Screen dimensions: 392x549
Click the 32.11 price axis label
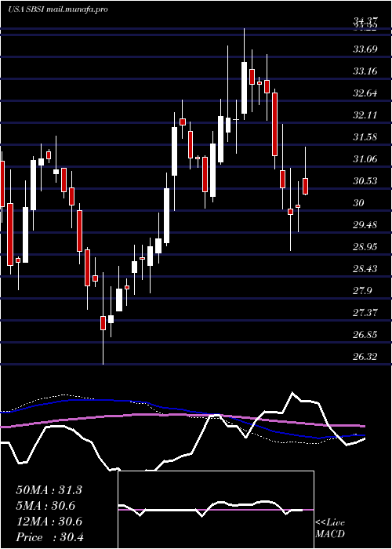click(x=365, y=115)
